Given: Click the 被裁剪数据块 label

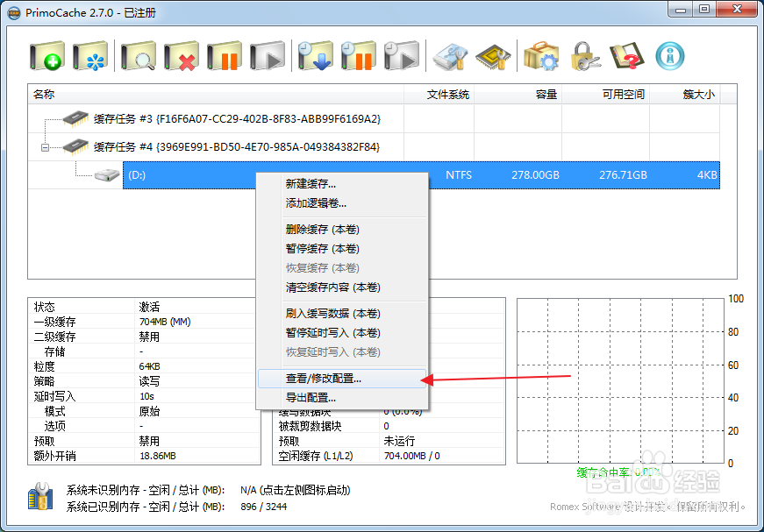Looking at the screenshot, I should point(310,426).
